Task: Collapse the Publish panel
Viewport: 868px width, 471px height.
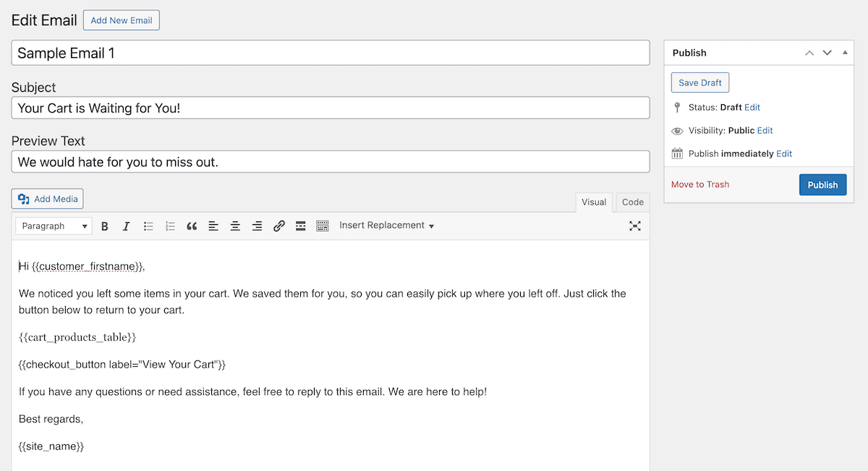Action: [x=846, y=53]
